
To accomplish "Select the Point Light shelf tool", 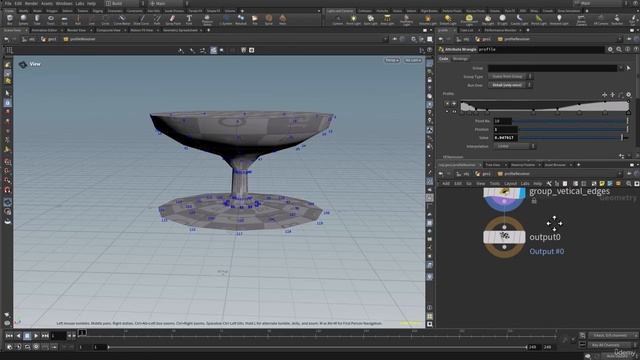I will point(353,19).
